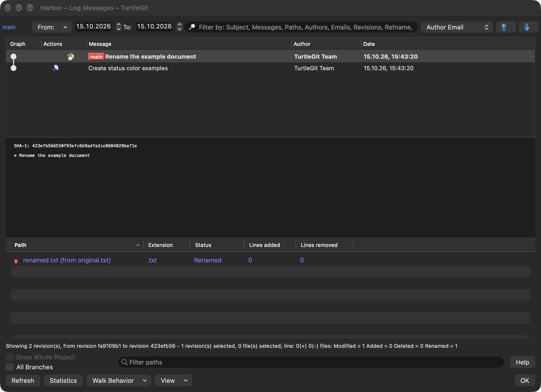Image resolution: width=541 pixels, height=392 pixels.
Task: Click the blue down arrow search button
Action: [528, 27]
